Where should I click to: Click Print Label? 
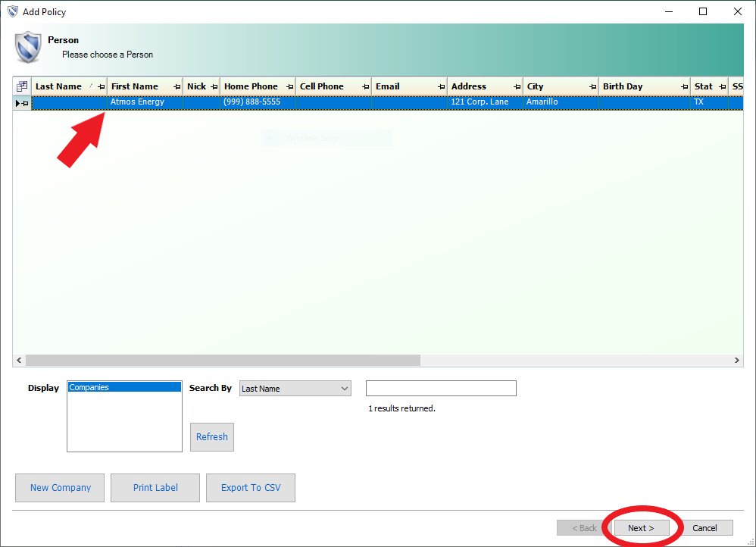[x=155, y=488]
